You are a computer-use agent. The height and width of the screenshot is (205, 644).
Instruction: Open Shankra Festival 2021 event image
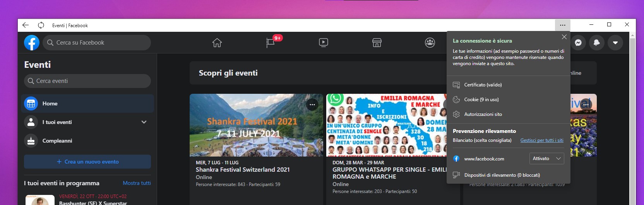pos(256,125)
